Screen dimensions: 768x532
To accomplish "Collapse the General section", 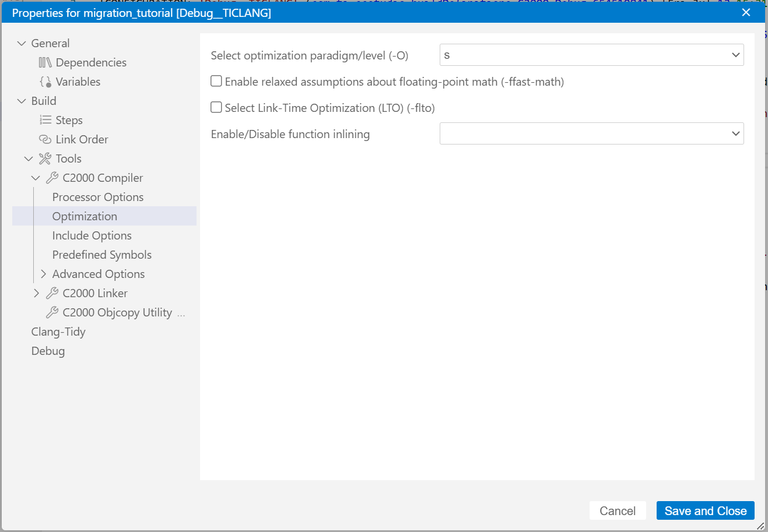I will coord(22,43).
